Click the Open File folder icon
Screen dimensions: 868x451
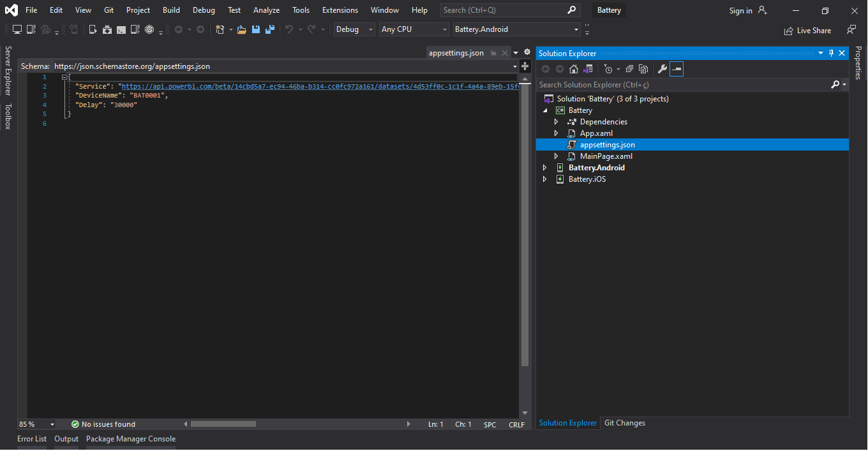tap(241, 29)
